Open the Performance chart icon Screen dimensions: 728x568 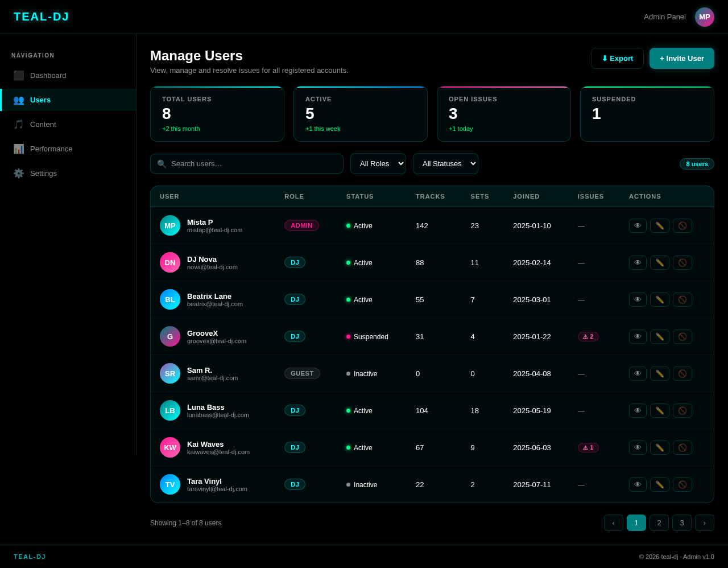tap(19, 149)
